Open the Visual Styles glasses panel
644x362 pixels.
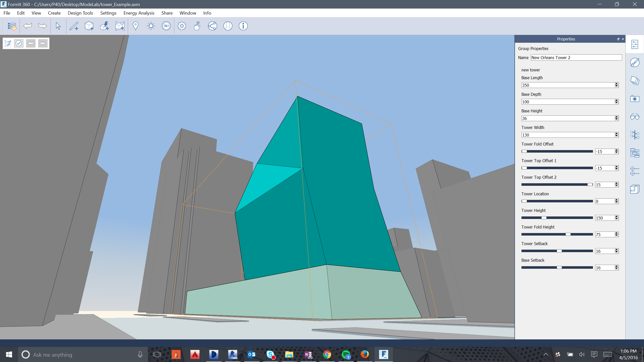click(x=635, y=117)
